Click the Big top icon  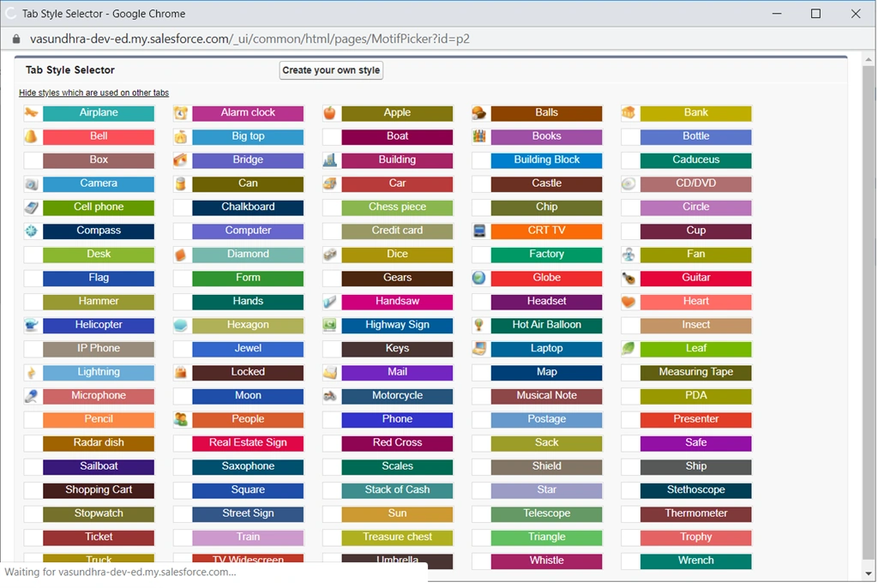tap(181, 136)
